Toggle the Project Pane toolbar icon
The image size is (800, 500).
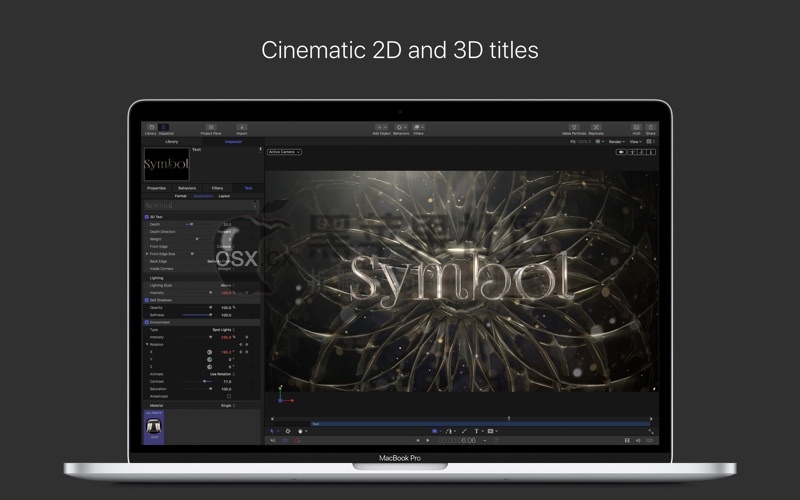pos(211,127)
